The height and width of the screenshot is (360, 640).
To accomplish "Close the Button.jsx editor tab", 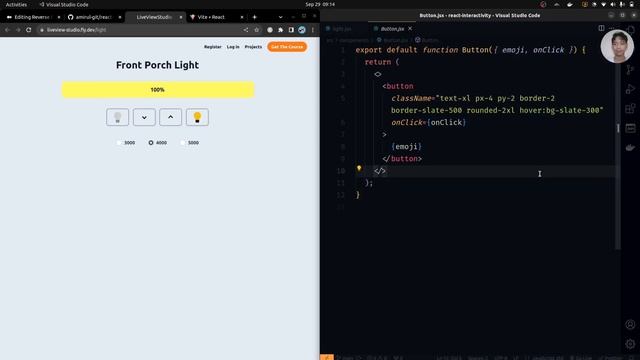I will (x=410, y=29).
